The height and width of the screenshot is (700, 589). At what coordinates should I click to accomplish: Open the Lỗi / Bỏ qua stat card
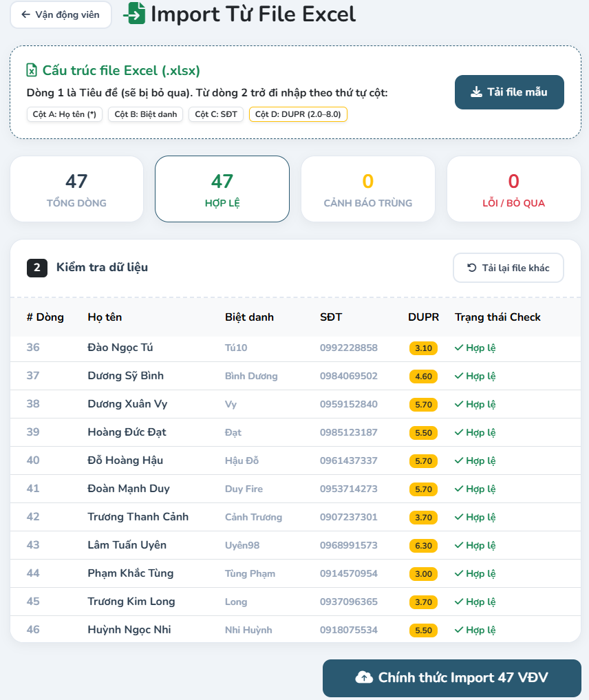pos(513,189)
